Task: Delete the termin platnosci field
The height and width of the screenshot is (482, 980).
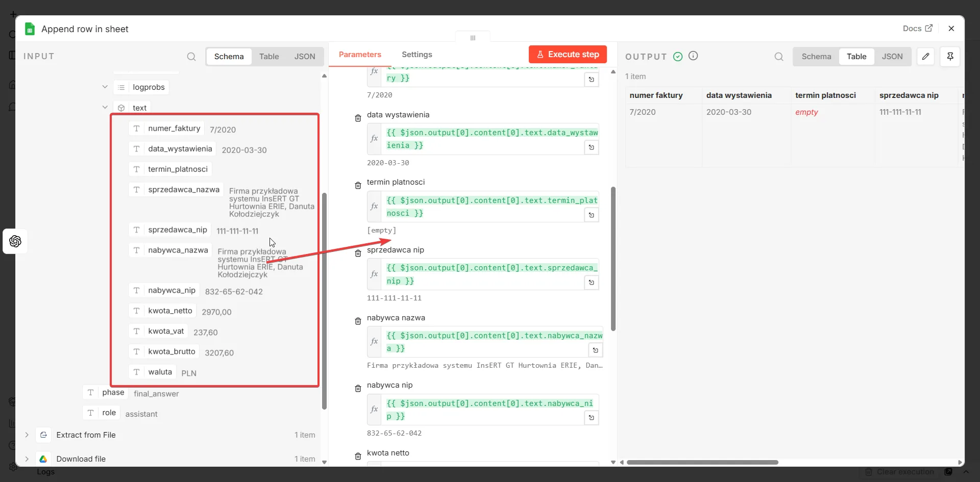Action: pyautogui.click(x=358, y=186)
